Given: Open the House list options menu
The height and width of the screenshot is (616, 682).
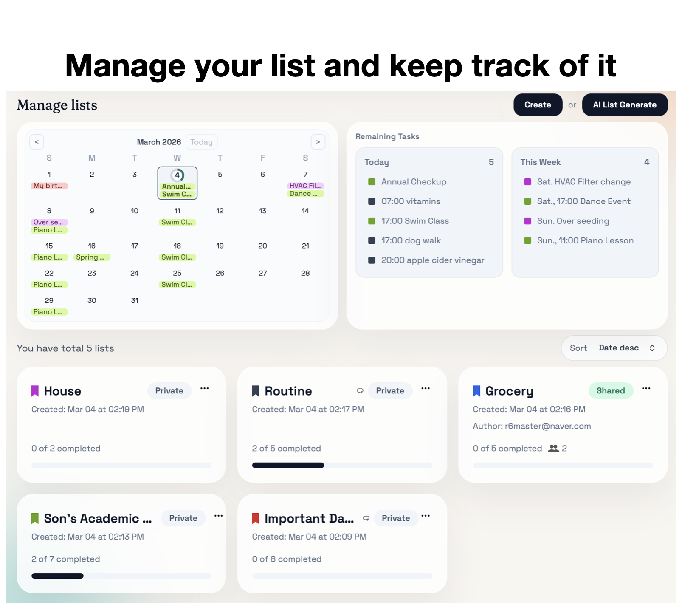Looking at the screenshot, I should (x=205, y=388).
